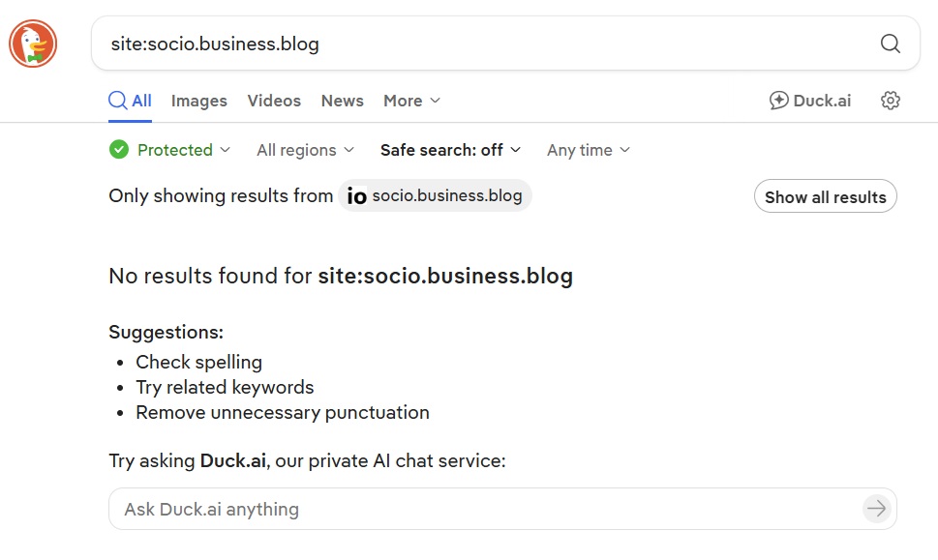Screen dimensions: 938x560
Task: Switch to the Videos tab
Action: click(274, 101)
